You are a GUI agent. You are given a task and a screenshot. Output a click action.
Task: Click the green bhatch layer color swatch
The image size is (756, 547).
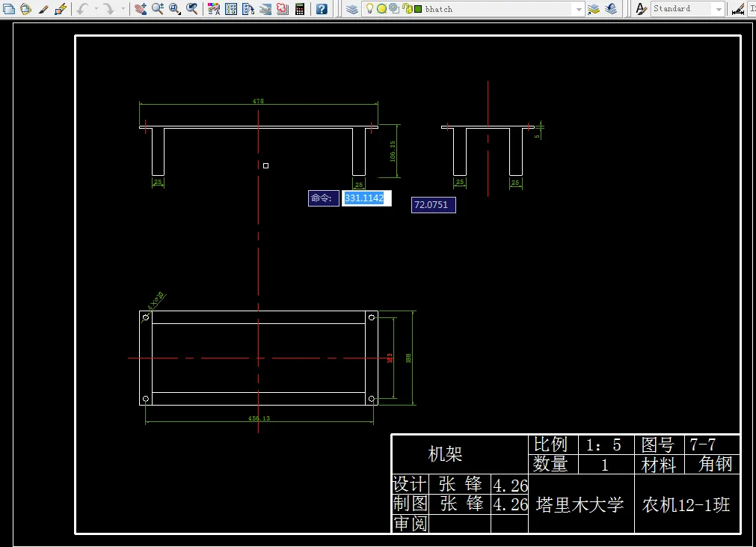pyautogui.click(x=418, y=9)
